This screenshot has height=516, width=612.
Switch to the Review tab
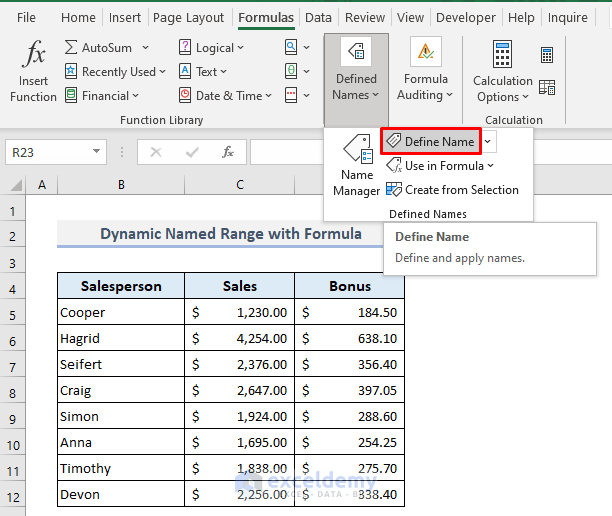pyautogui.click(x=365, y=18)
